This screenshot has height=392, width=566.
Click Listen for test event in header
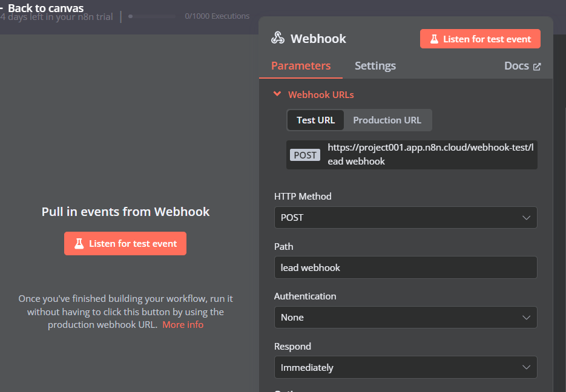click(x=480, y=39)
